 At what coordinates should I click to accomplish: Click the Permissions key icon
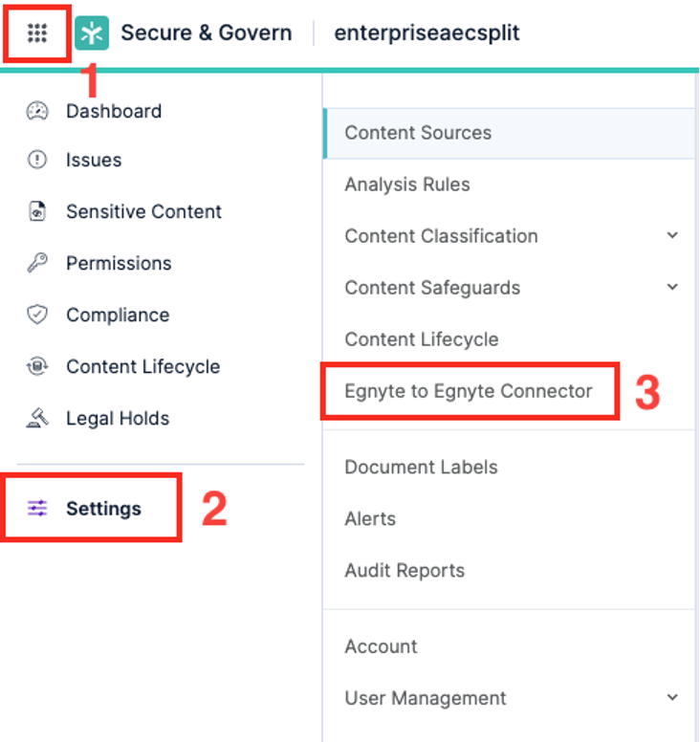(37, 264)
